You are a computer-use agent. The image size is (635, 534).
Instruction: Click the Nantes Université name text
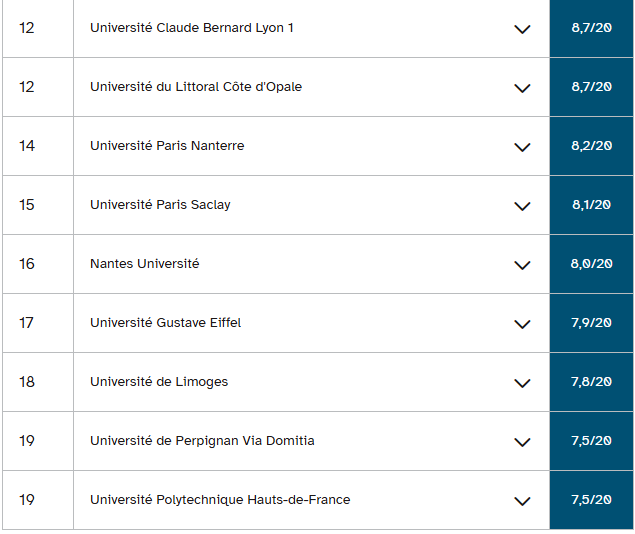(144, 264)
